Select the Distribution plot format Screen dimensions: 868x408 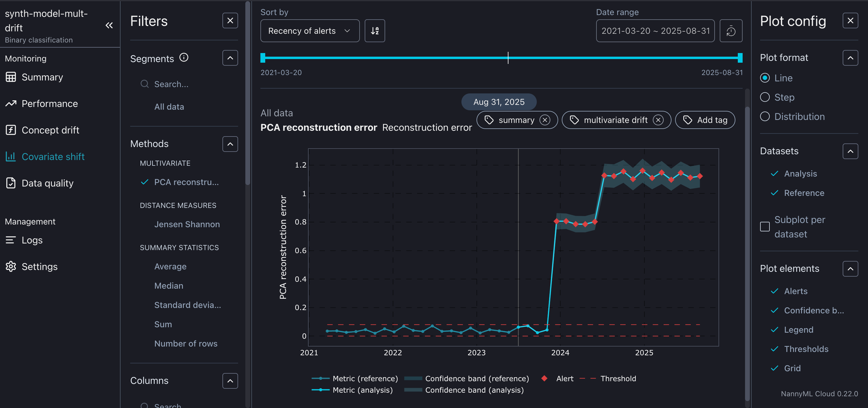click(x=765, y=117)
